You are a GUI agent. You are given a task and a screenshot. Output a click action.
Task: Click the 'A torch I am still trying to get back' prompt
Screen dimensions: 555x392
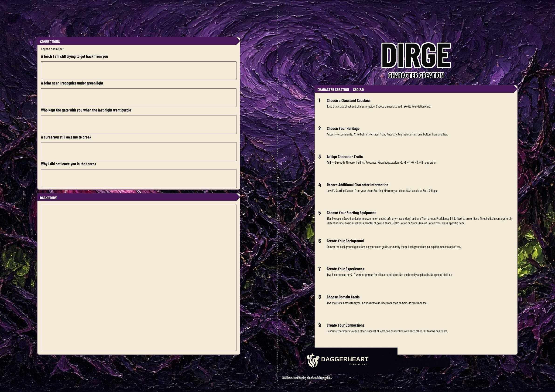75,56
